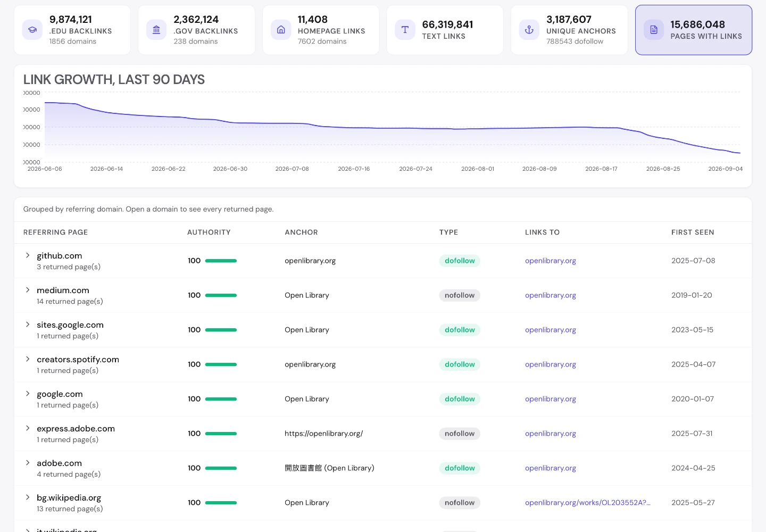766x532 pixels.
Task: Open the openlibrary.org link in sites.google.com row
Action: pos(551,330)
